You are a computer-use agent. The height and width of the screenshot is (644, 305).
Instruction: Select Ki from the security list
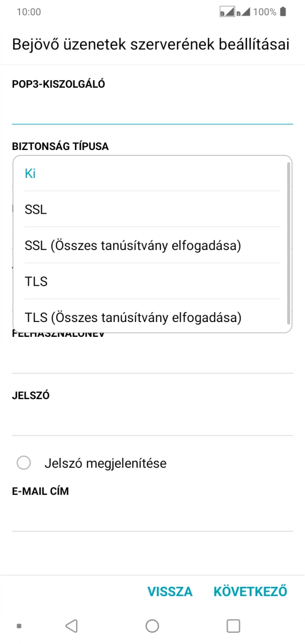31,173
